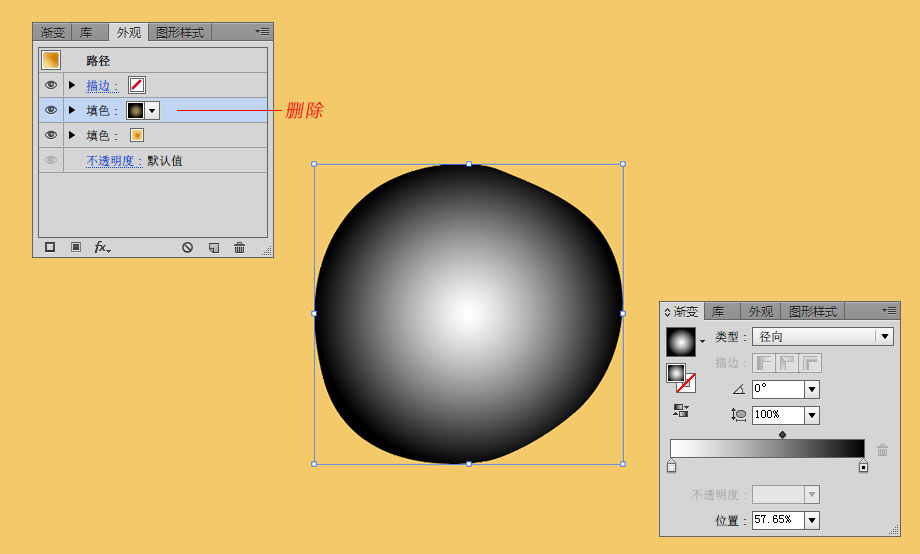Click the add new stroke icon
Image resolution: width=920 pixels, height=554 pixels.
[50, 247]
